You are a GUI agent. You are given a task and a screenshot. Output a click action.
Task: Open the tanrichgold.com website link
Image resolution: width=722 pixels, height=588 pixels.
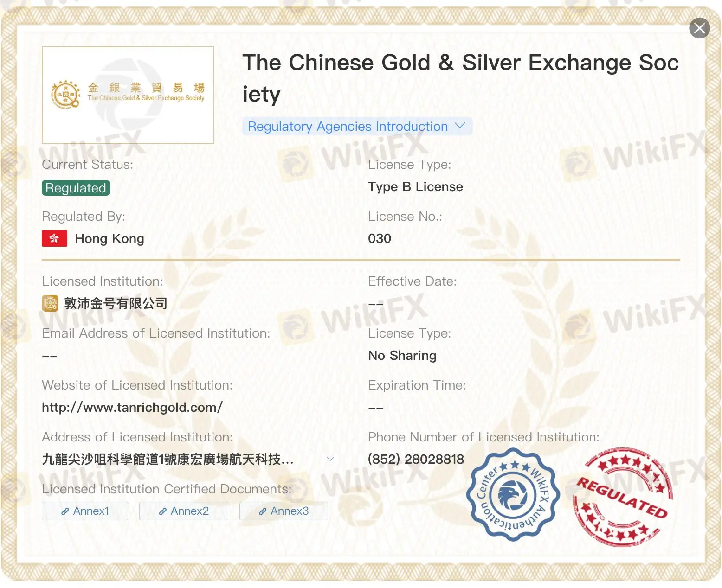coord(132,407)
